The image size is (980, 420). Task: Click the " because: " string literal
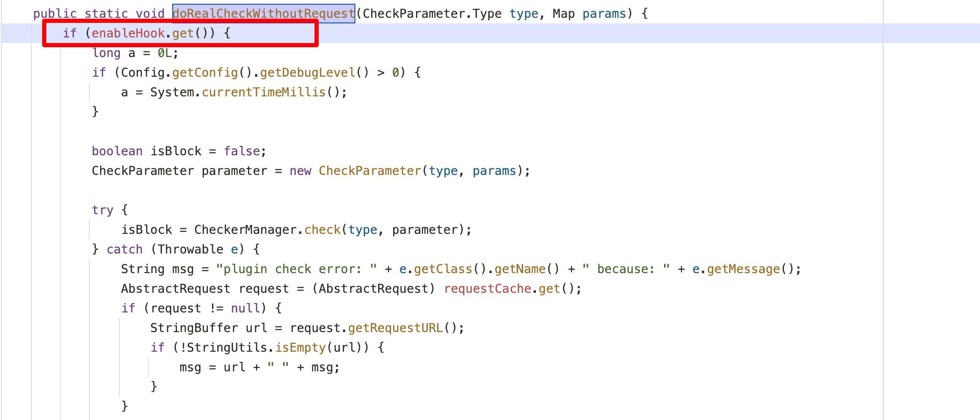626,269
